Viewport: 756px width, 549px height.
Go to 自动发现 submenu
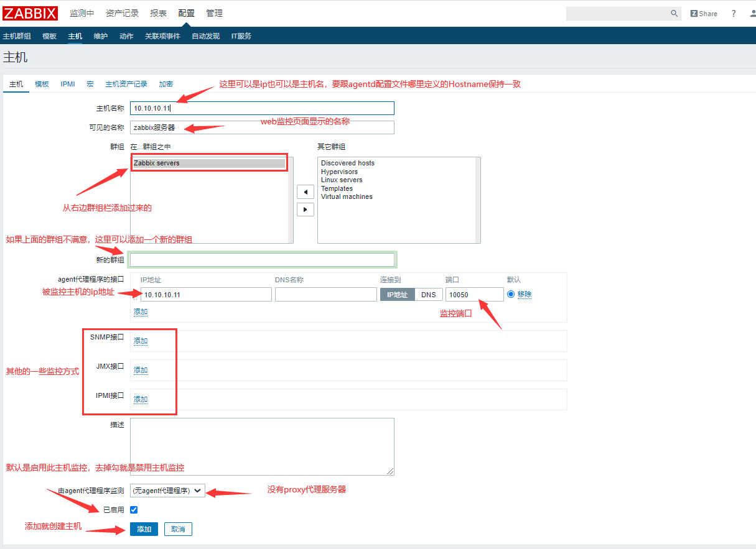click(x=205, y=36)
